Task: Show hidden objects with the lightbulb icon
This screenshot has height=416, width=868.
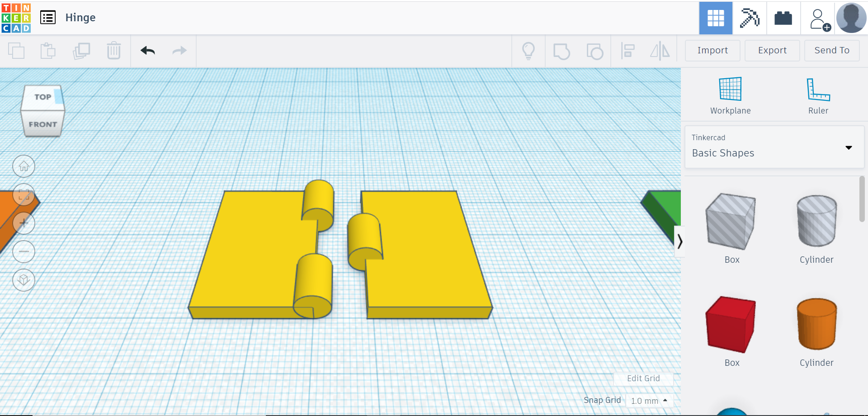Action: click(529, 51)
